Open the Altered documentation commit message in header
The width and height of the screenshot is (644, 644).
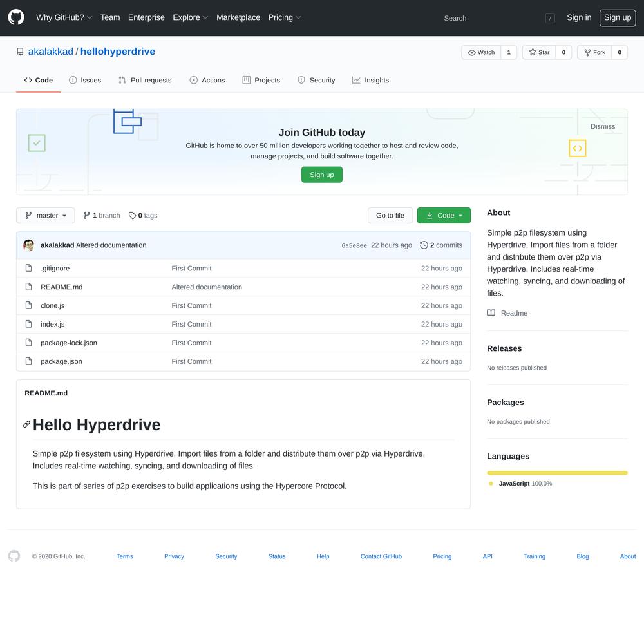pos(111,245)
